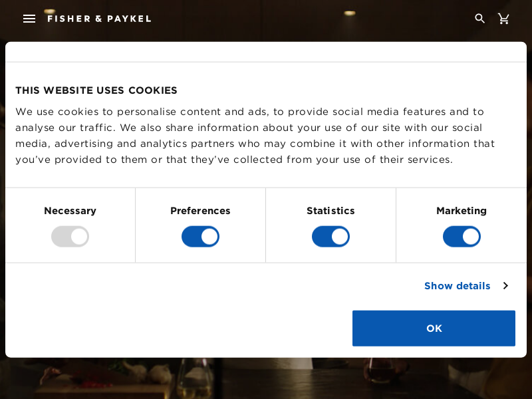Select the Marketing category label
Screen dimensions: 532x399
coord(462,211)
